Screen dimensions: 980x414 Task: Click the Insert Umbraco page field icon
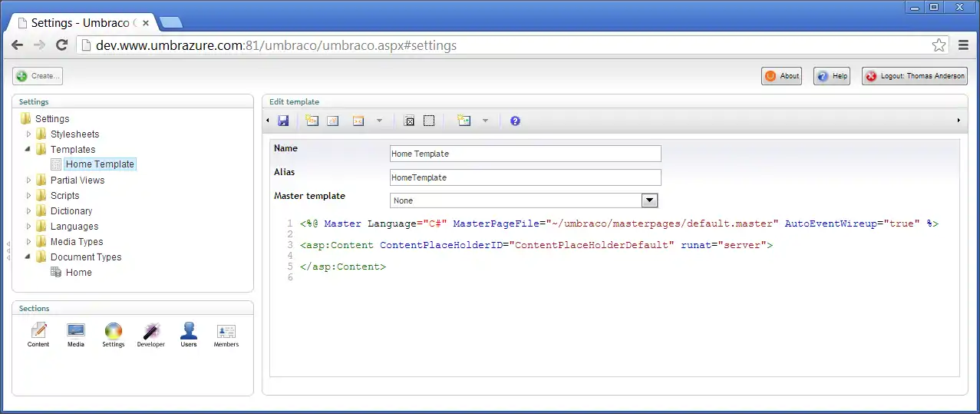(x=312, y=121)
